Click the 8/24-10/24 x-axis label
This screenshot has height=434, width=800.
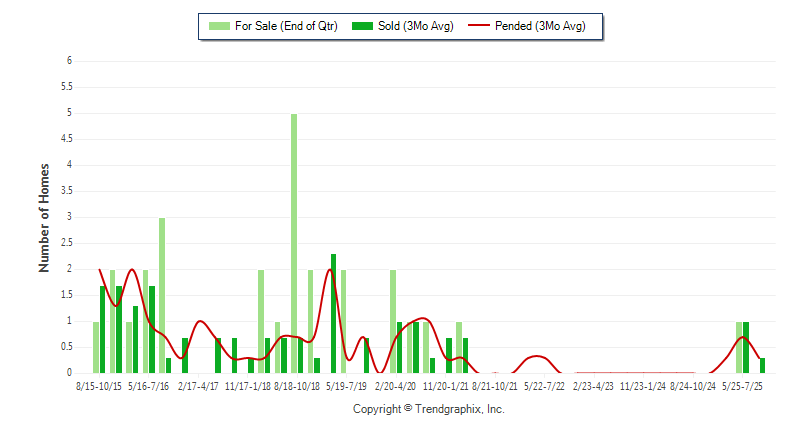[693, 386]
